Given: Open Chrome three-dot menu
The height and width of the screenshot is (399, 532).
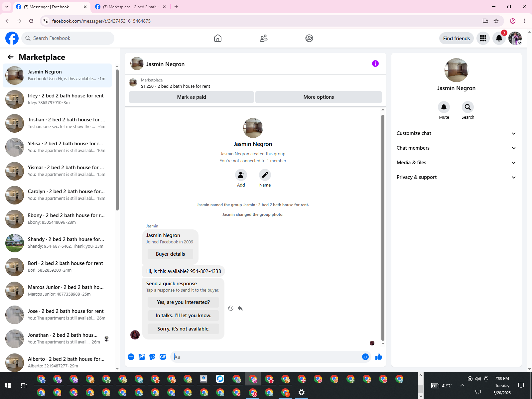Looking at the screenshot, I should click(x=525, y=21).
